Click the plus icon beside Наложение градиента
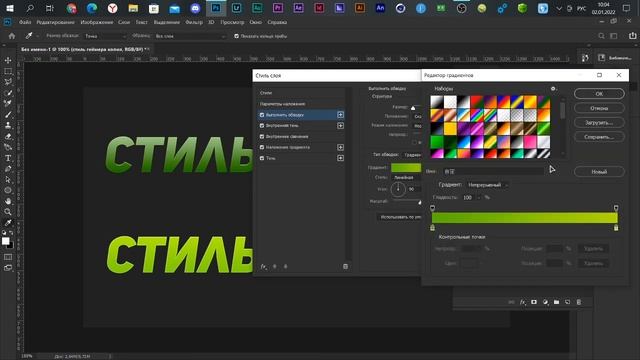Viewport: 640px width, 360px height. (340, 147)
